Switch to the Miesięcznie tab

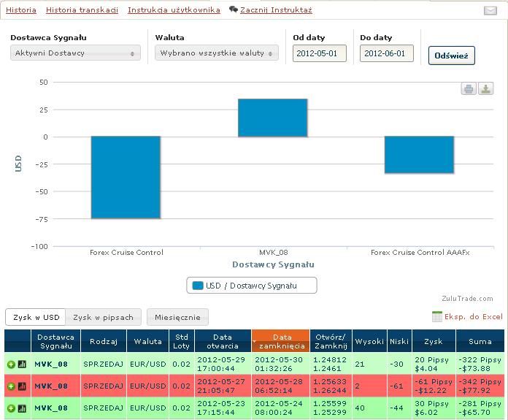177,317
